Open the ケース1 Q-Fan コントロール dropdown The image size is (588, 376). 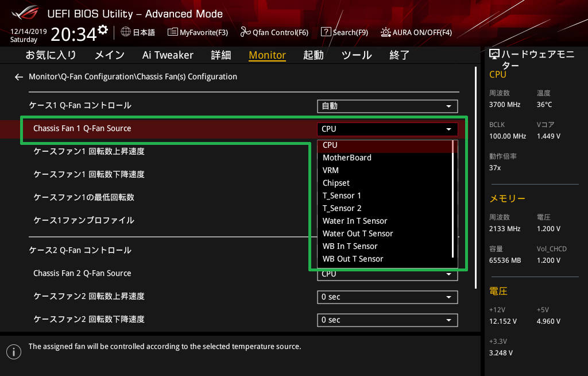click(388, 106)
